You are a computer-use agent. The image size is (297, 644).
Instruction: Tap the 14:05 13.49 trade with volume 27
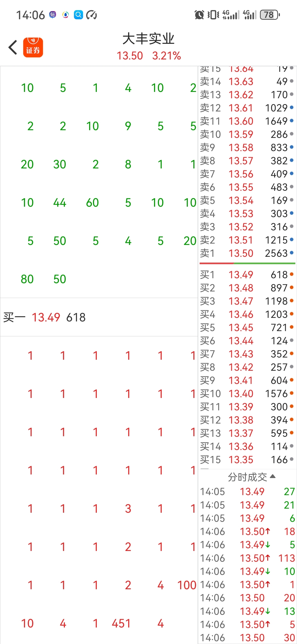(x=247, y=492)
